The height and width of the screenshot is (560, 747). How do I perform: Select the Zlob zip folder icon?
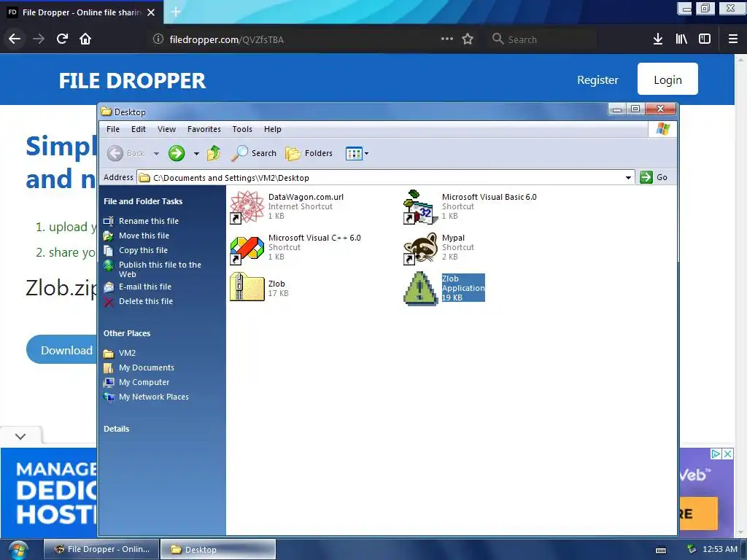click(247, 287)
